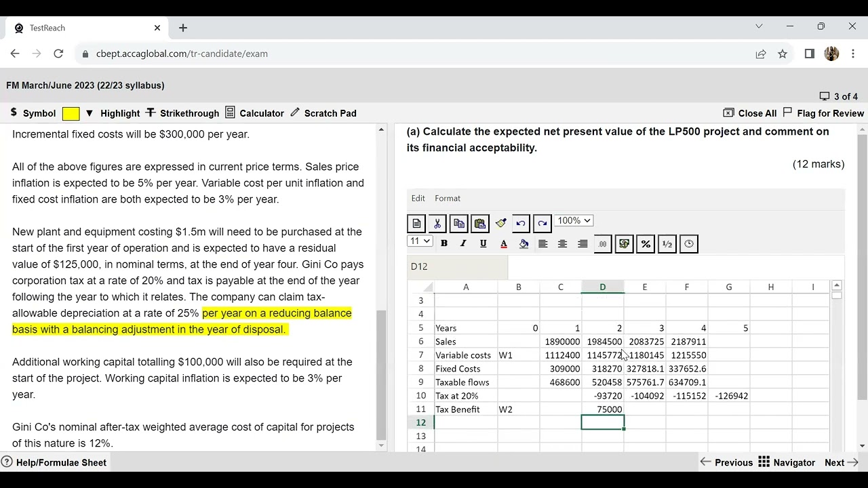Click the fill color paint bucket icon

[524, 243]
